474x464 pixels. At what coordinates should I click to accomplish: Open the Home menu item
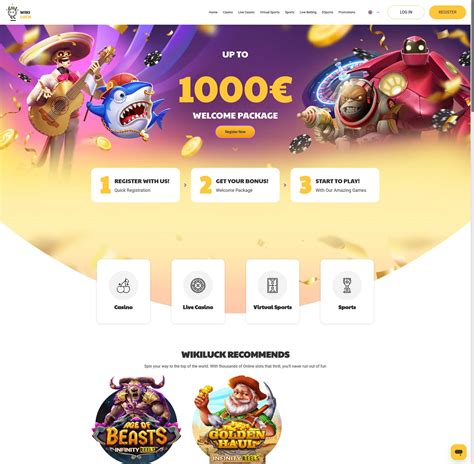coord(213,12)
